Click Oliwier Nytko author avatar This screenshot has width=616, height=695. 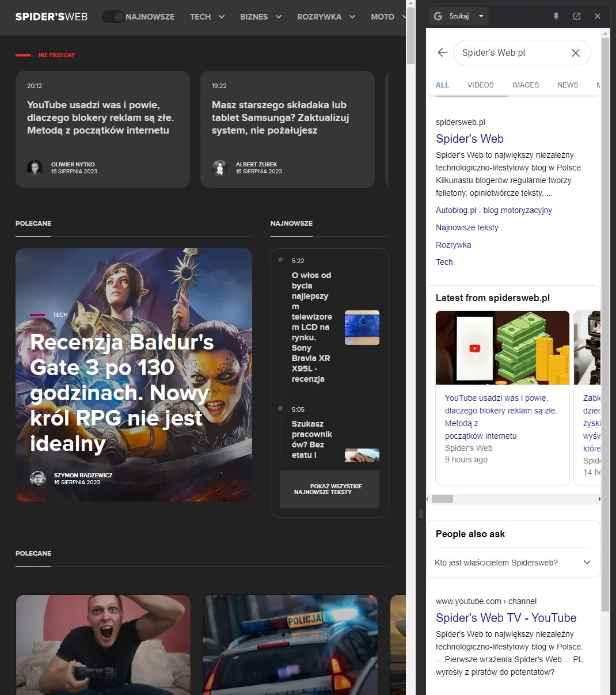(x=35, y=168)
